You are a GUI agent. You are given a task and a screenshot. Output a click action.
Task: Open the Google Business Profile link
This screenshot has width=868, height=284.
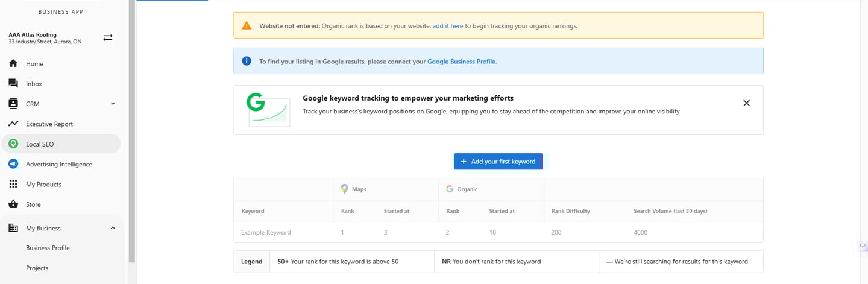[x=462, y=61]
